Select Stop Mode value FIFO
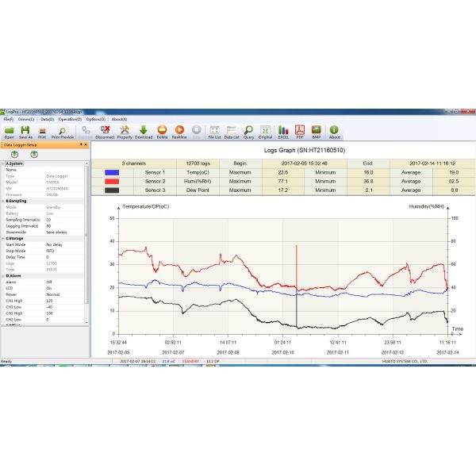This screenshot has width=476, height=476. tap(50, 251)
